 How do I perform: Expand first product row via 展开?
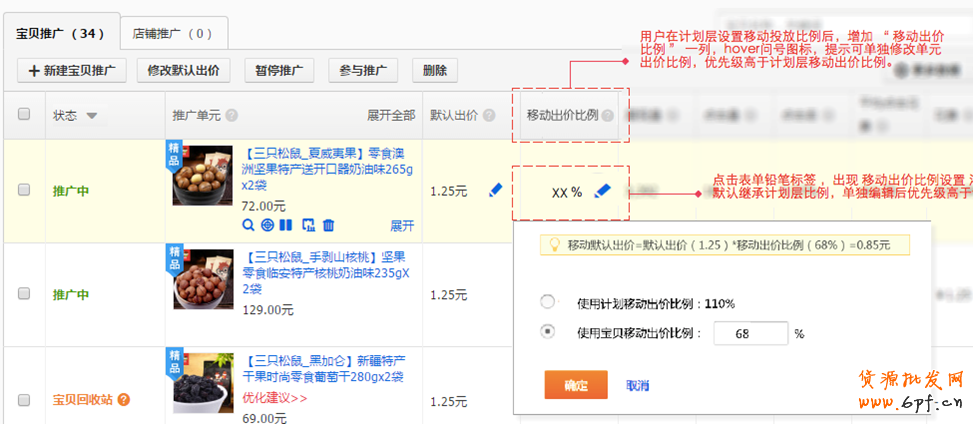(401, 225)
